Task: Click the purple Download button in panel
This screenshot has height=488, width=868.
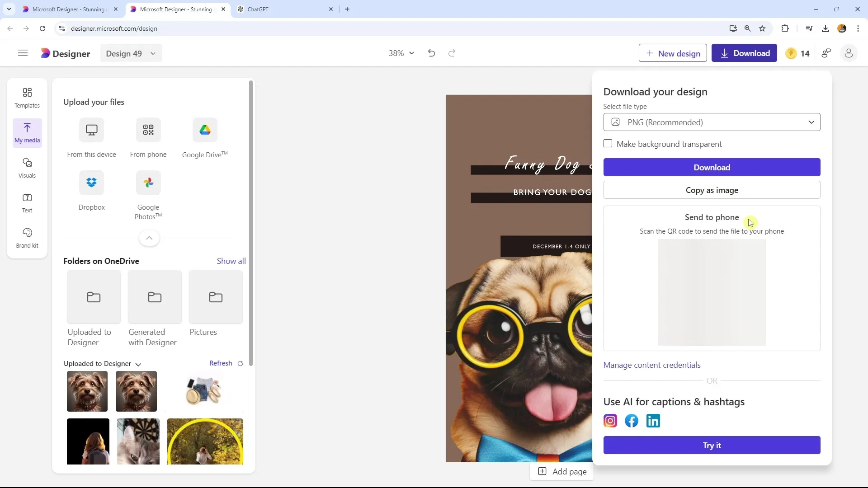Action: click(712, 167)
